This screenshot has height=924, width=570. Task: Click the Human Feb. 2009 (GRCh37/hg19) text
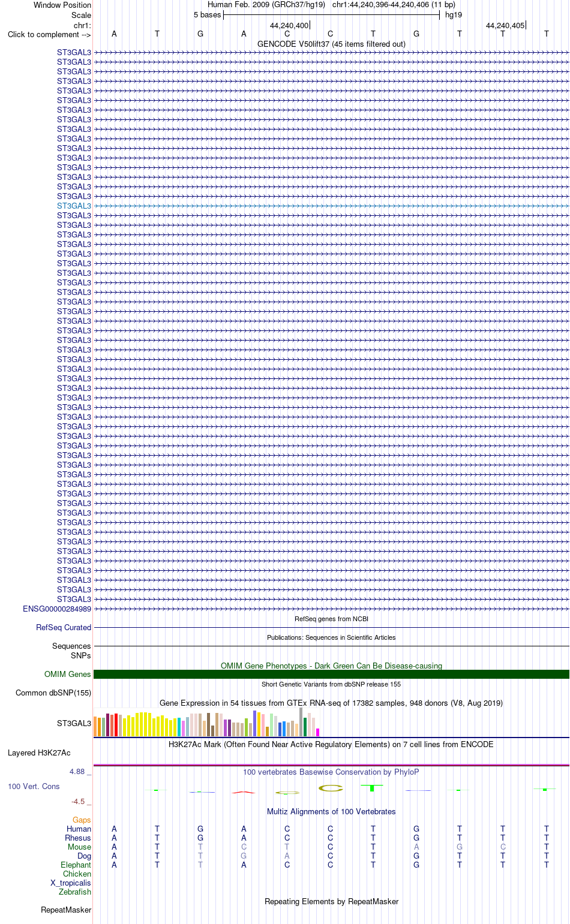(x=266, y=5)
